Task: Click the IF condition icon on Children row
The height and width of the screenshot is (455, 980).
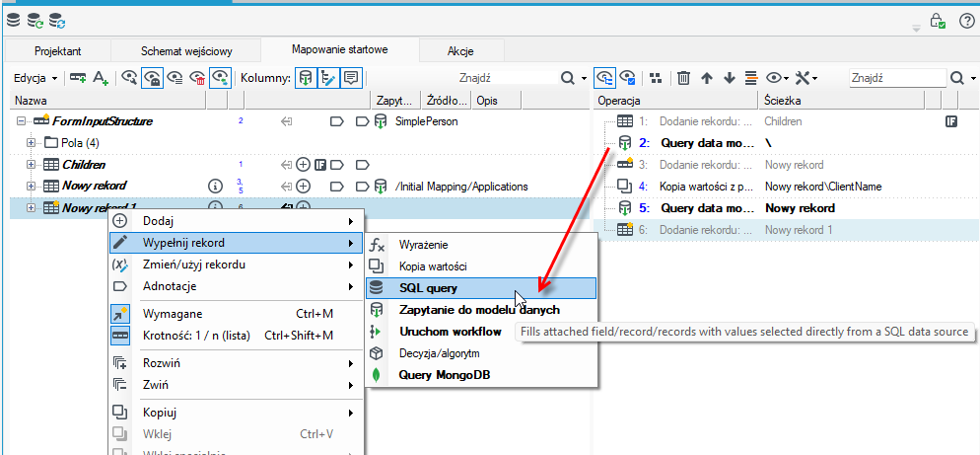Action: [x=320, y=165]
